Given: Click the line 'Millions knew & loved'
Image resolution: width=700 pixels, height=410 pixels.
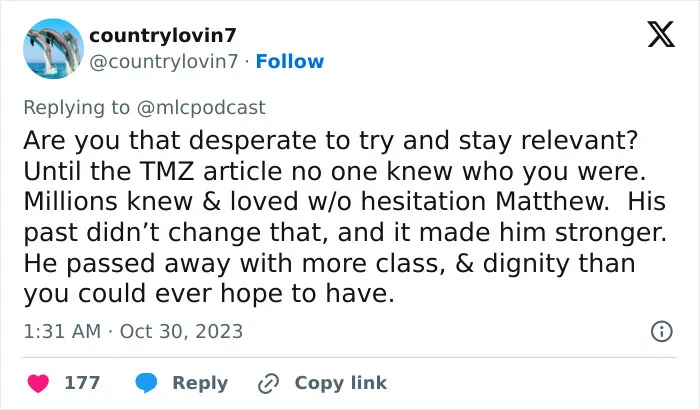Looking at the screenshot, I should point(344,201).
